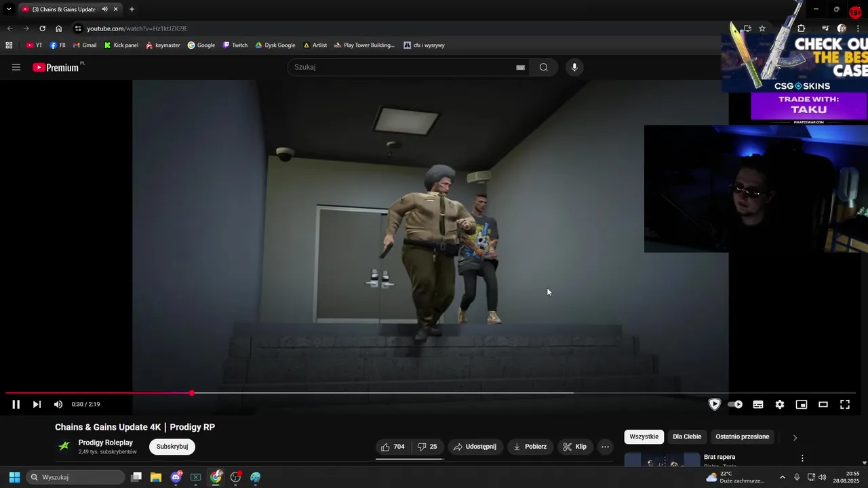Screen dimensions: 868x488
Task: Open the Twitch bookmark
Action: pyautogui.click(x=235, y=45)
